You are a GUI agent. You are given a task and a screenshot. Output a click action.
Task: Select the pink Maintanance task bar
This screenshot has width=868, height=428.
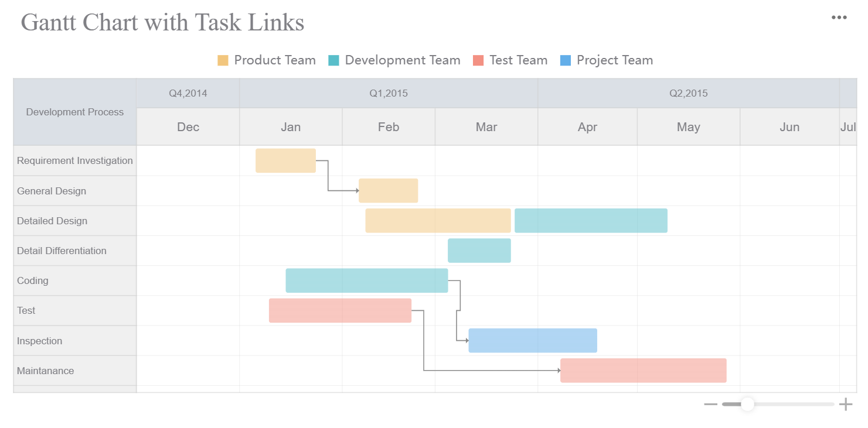643,371
